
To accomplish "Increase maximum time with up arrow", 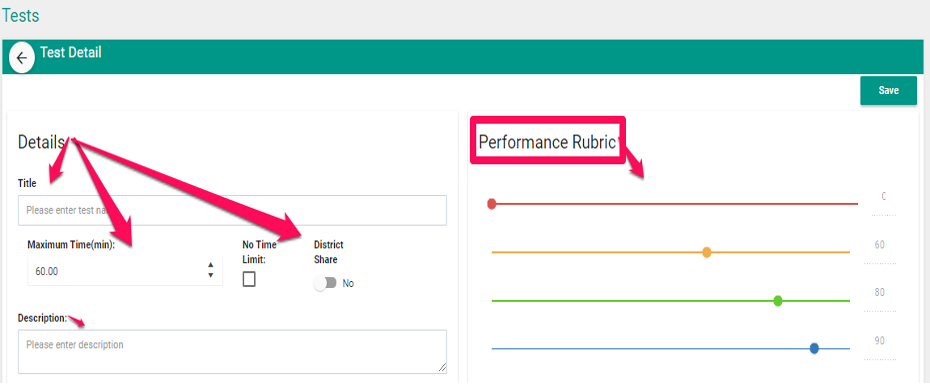I will click(211, 265).
